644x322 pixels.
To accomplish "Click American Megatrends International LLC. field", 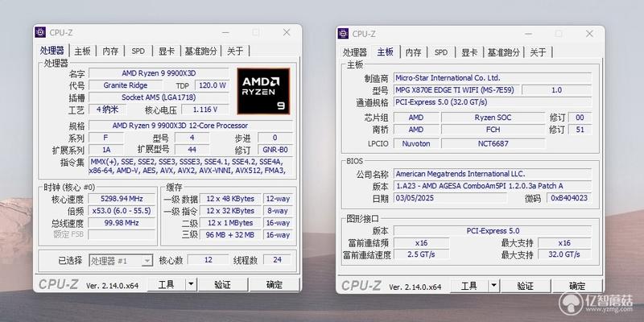I will [x=493, y=174].
